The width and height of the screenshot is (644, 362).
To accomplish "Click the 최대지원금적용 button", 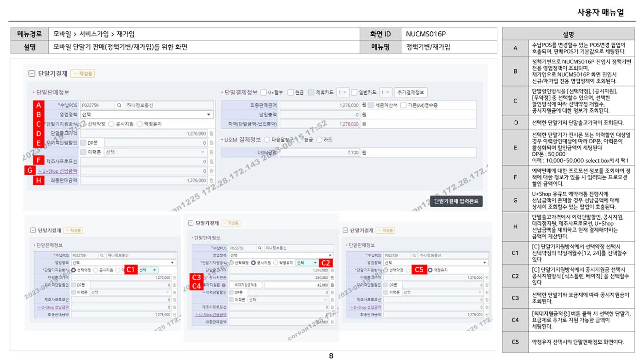I will (246, 285).
